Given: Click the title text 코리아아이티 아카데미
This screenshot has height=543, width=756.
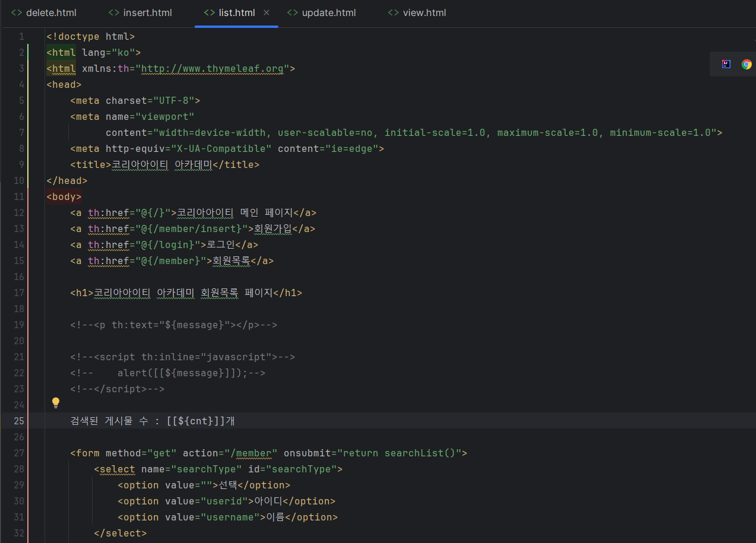Looking at the screenshot, I should click(162, 164).
